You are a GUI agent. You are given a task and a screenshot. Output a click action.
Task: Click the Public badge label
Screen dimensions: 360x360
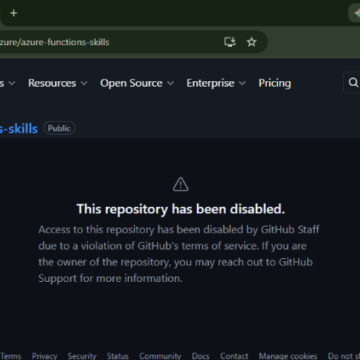point(59,128)
